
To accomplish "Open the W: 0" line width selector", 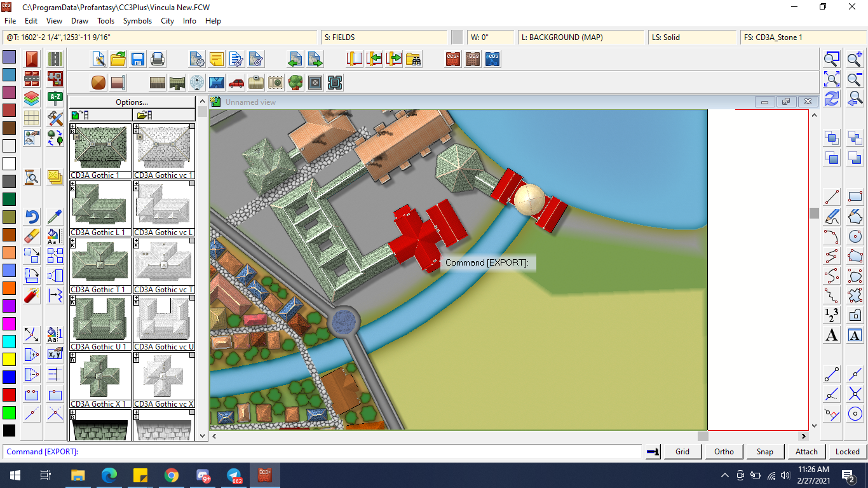I will point(491,37).
